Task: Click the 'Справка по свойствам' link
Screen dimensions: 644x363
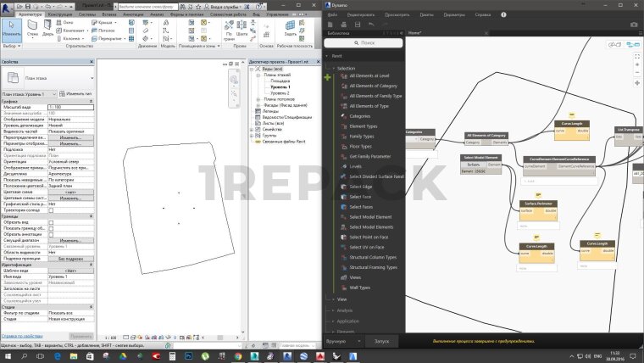Action: click(20, 336)
